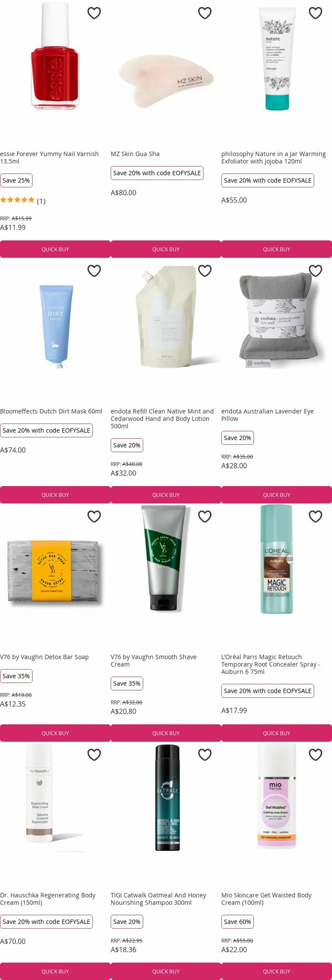View the essie nail varnish star rating reviews
332x980 pixels.
pos(23,201)
